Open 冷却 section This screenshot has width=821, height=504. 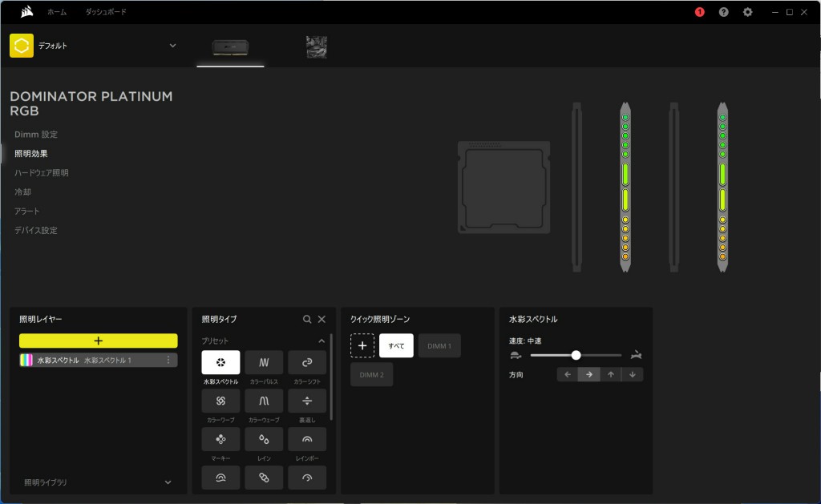(22, 192)
